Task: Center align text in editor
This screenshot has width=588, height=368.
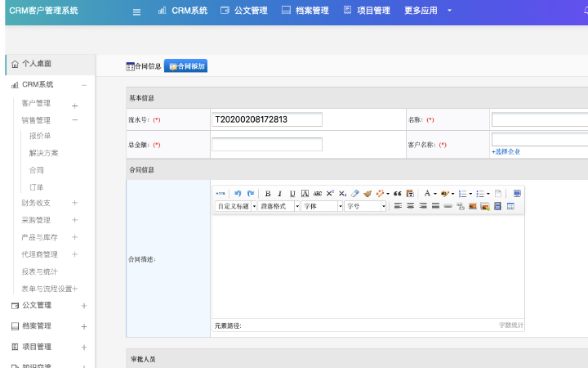Action: pos(411,206)
